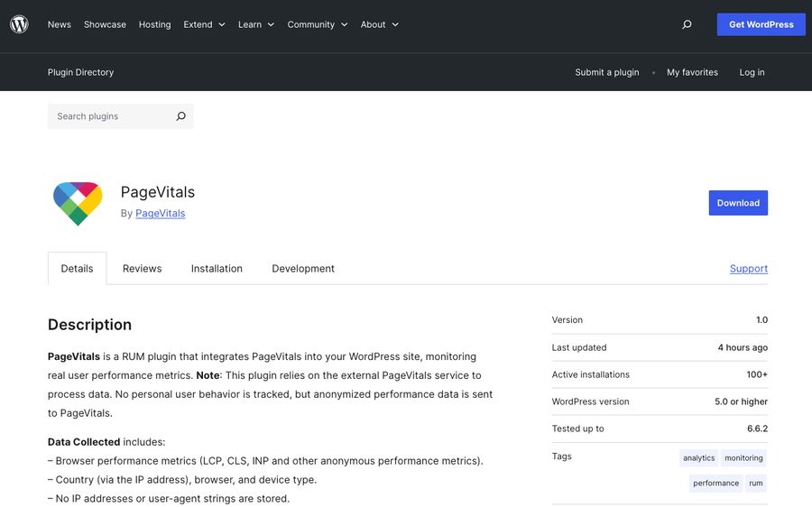
Task: Open the Learn menu label
Action: pos(250,24)
